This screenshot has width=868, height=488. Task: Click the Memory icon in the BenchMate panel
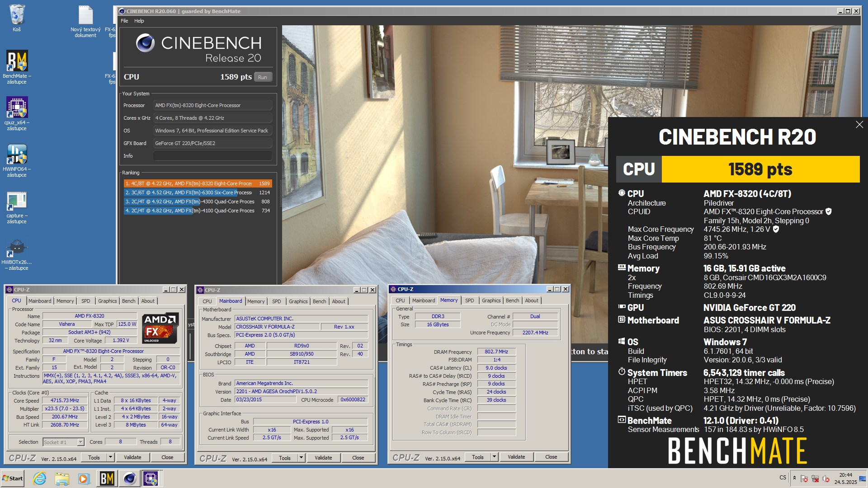[622, 267]
